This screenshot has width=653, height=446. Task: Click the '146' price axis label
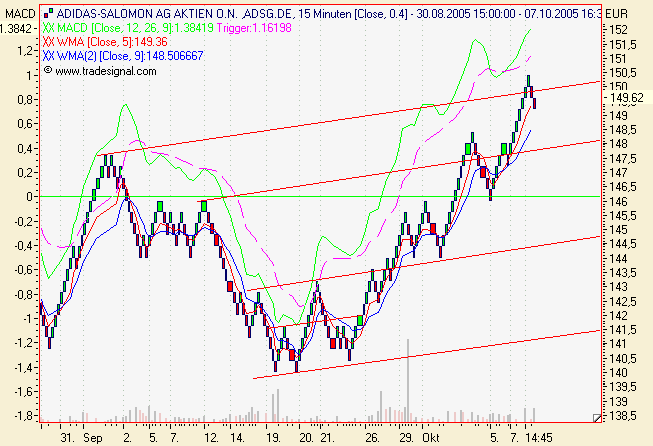[x=618, y=202]
